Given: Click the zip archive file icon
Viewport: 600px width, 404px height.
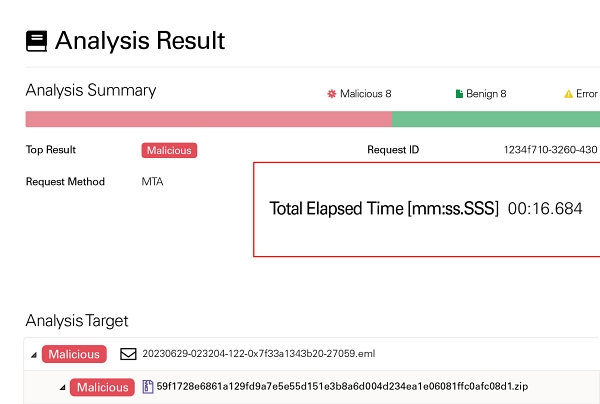Looking at the screenshot, I should pyautogui.click(x=148, y=387).
